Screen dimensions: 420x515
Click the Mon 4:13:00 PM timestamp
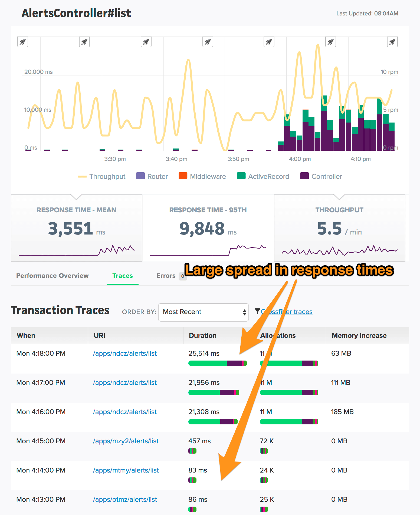(41, 500)
